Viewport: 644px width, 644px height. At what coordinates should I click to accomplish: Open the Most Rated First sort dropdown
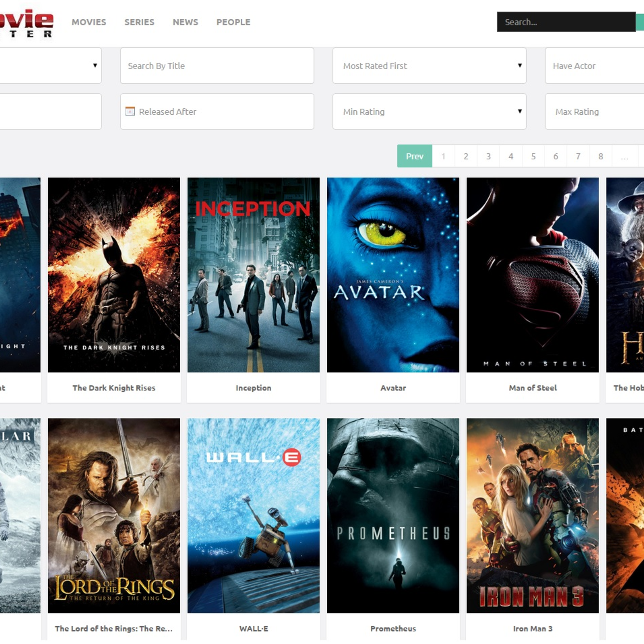(x=429, y=66)
